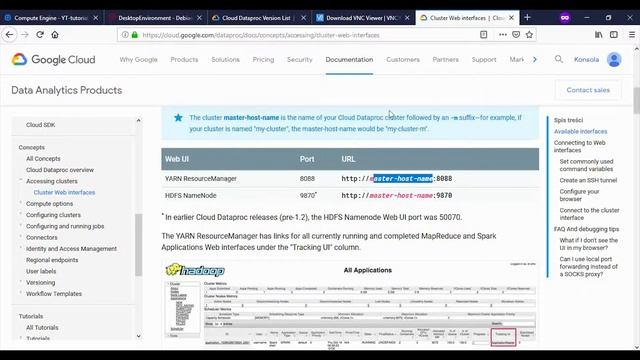Image resolution: width=640 pixels, height=360 pixels.
Task: Open the Library icon in toolbar
Action: pos(598,35)
